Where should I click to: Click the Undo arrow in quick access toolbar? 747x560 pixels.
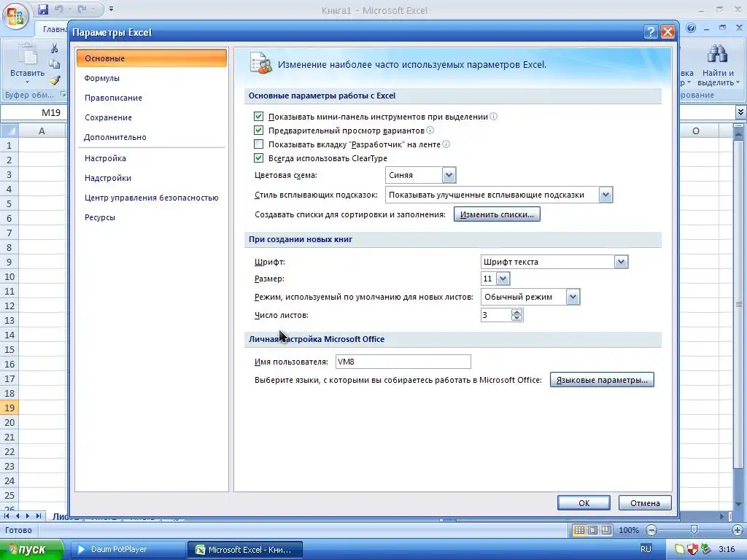[58, 9]
